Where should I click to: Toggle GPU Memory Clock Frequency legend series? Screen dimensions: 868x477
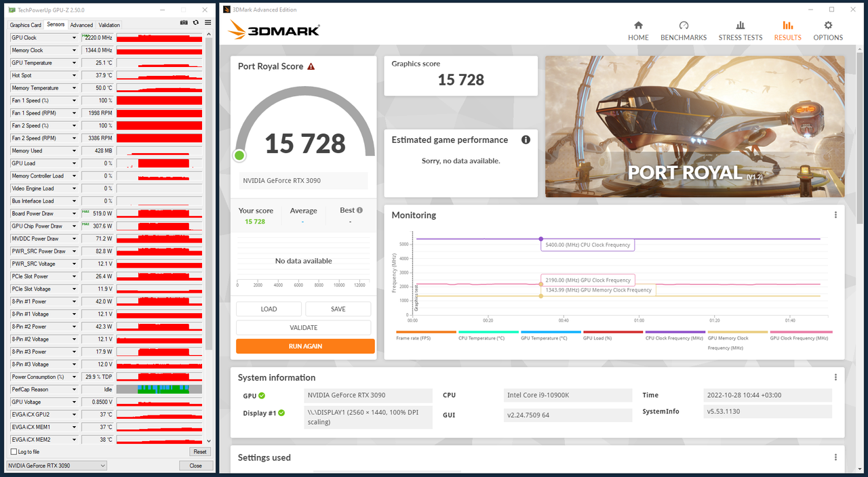(x=736, y=340)
